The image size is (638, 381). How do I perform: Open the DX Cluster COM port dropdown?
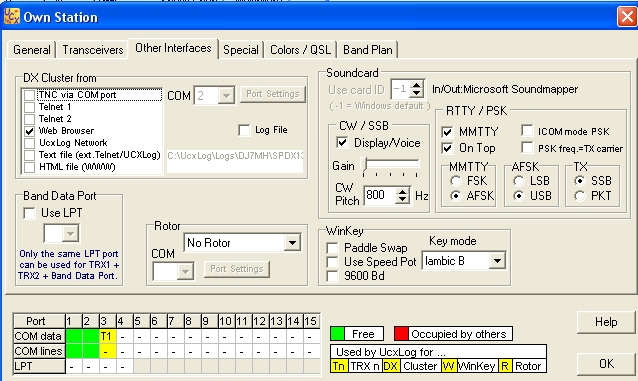[x=226, y=96]
